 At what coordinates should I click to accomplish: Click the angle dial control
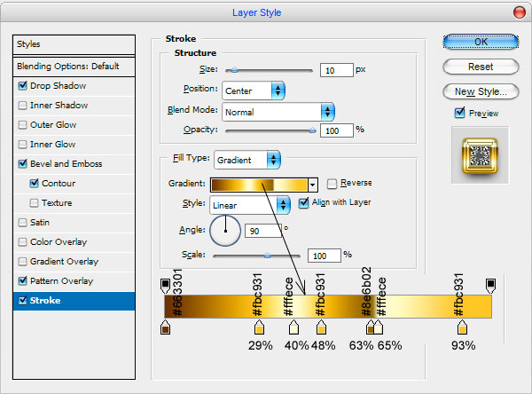(225, 231)
